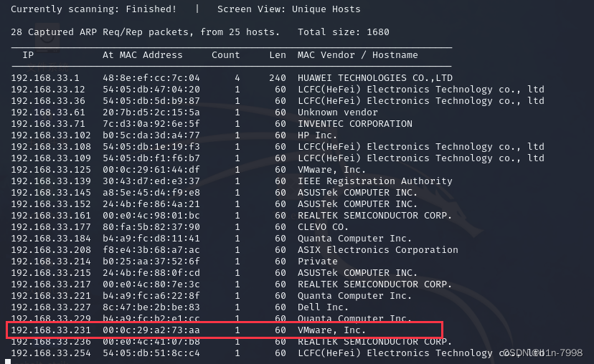
Task: Select MAC address 8c:47:be:2b:be:83
Action: pos(151,307)
